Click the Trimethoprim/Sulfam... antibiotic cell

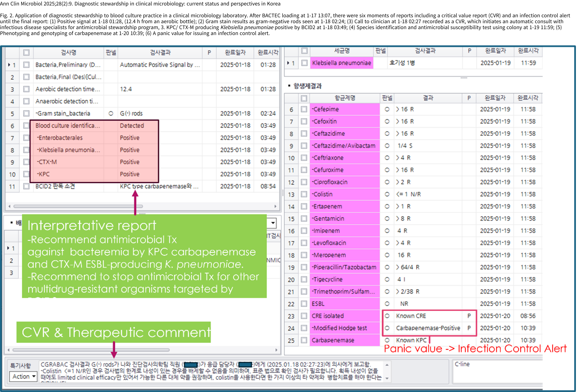(345, 291)
